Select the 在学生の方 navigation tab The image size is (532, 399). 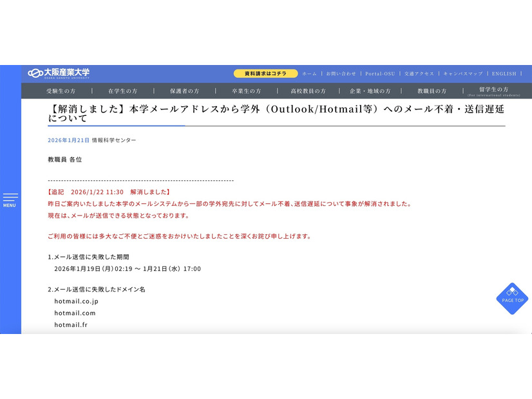[123, 91]
